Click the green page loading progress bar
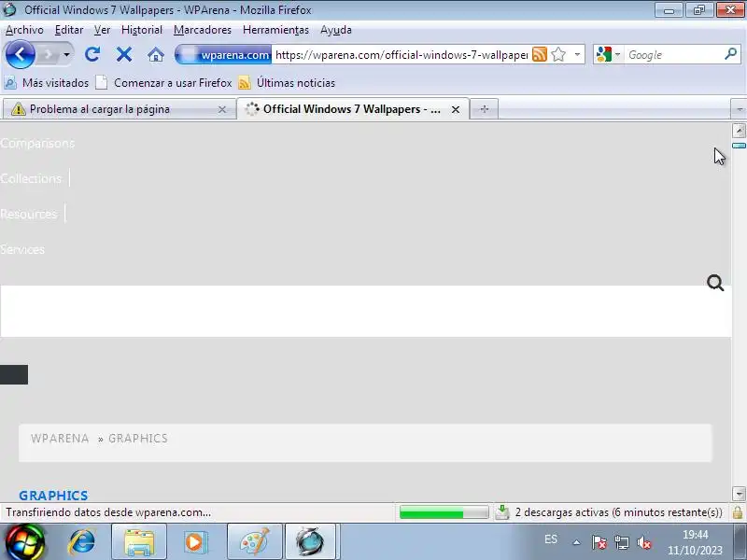Viewport: 747px width, 560px height. [x=444, y=512]
